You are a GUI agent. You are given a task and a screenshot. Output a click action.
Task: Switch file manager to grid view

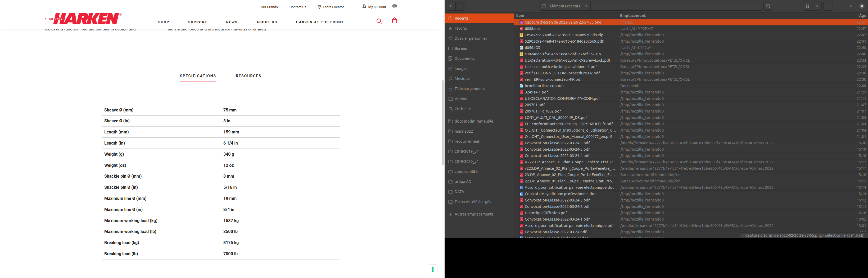click(808, 6)
